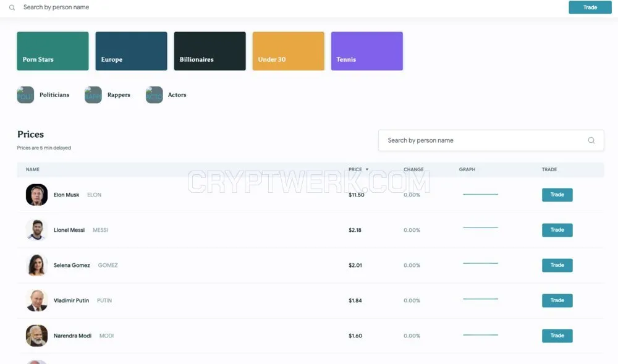
Task: Open the Selena Gomez name link
Action: [72, 266]
